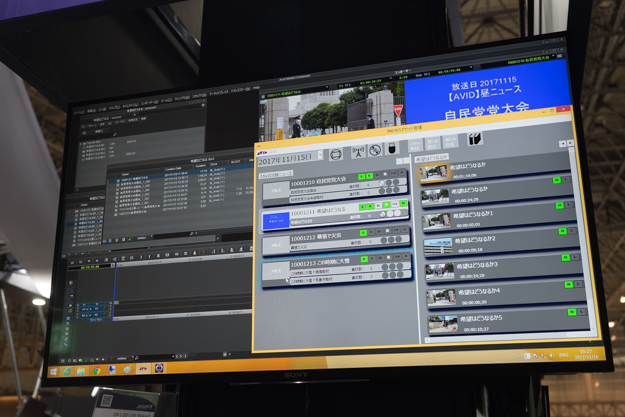Toggle green button on story 10001212

[x=364, y=233]
